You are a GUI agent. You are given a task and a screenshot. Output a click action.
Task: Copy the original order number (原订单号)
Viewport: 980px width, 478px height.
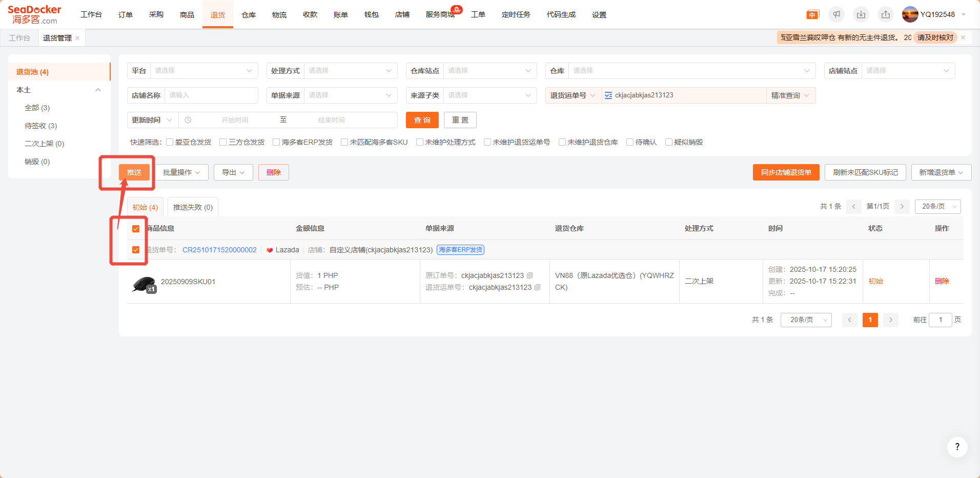click(530, 276)
